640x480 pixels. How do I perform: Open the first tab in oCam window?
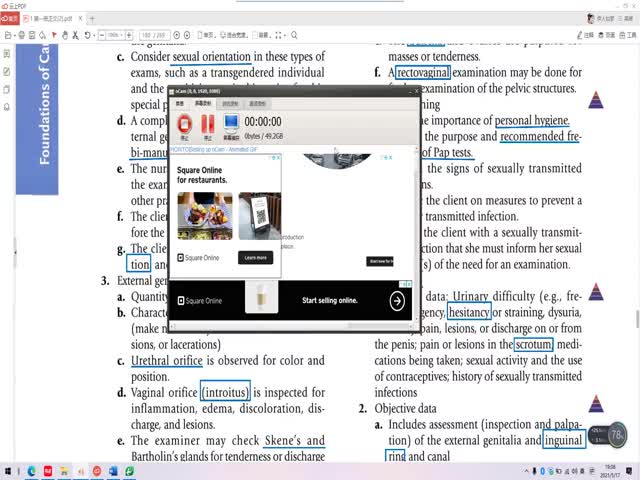(180, 104)
